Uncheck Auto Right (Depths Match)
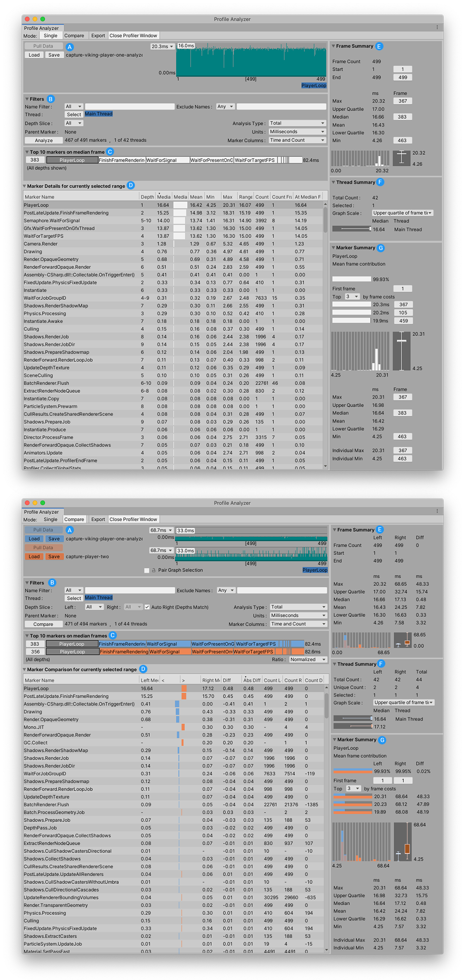 (x=147, y=607)
